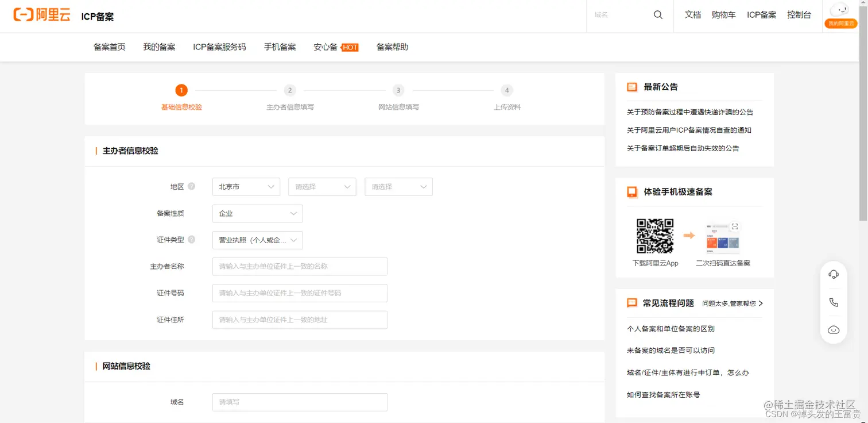The width and height of the screenshot is (868, 423).
Task: Click the 最新公告 announcement icon
Action: click(x=632, y=87)
